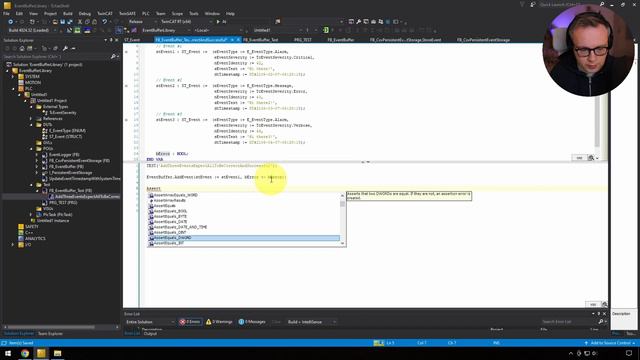The image size is (640, 360).
Task: Click the TwinCAT config mode green icon
Action: pos(77,30)
